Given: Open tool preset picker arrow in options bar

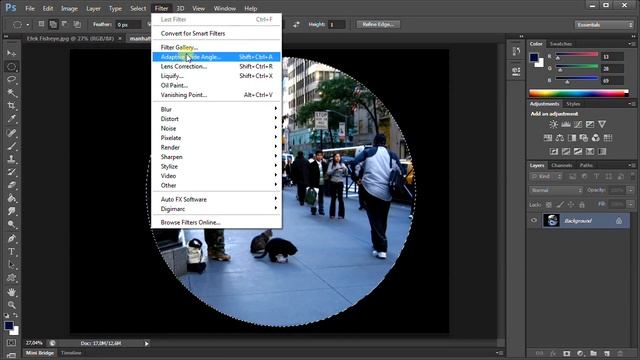Looking at the screenshot, I should [27, 25].
